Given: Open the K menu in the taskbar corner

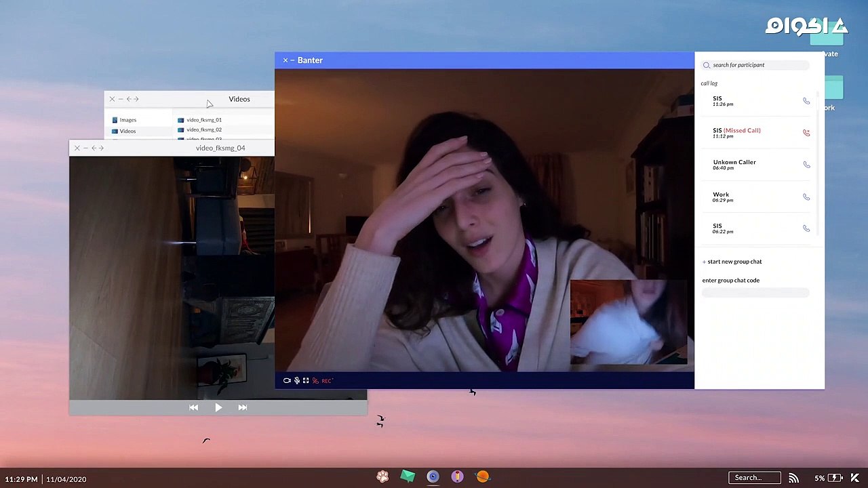Looking at the screenshot, I should pyautogui.click(x=855, y=478).
